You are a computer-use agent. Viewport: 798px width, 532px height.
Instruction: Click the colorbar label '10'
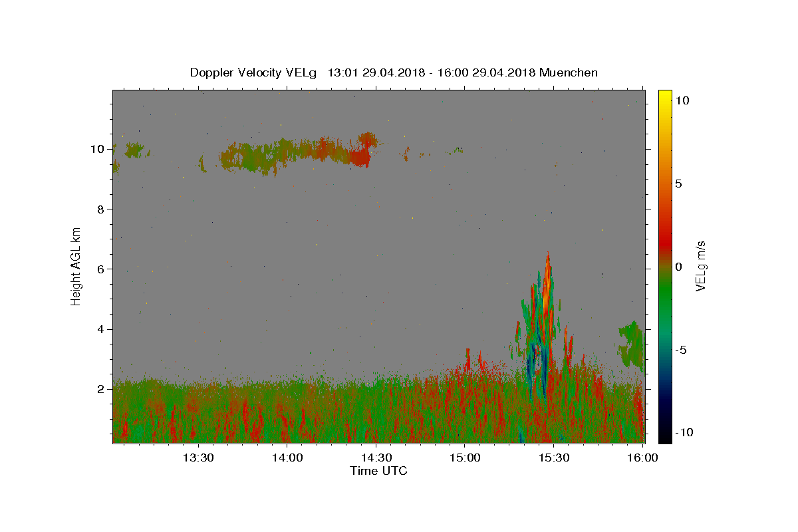(682, 100)
